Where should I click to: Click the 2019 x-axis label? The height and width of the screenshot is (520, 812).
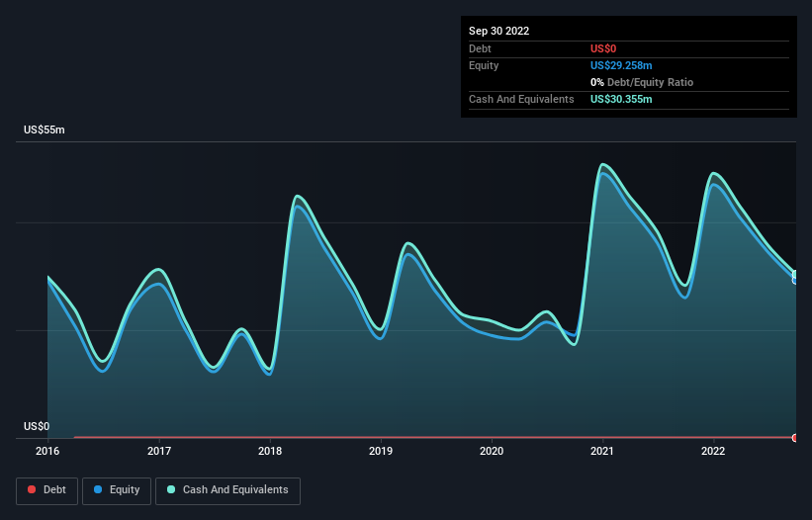[x=381, y=451]
